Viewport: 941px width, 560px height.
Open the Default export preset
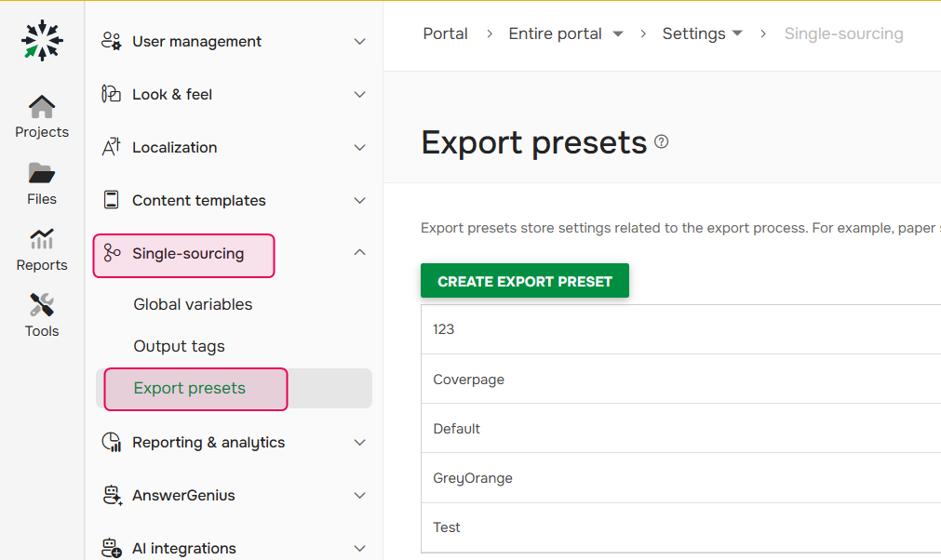coord(680,428)
